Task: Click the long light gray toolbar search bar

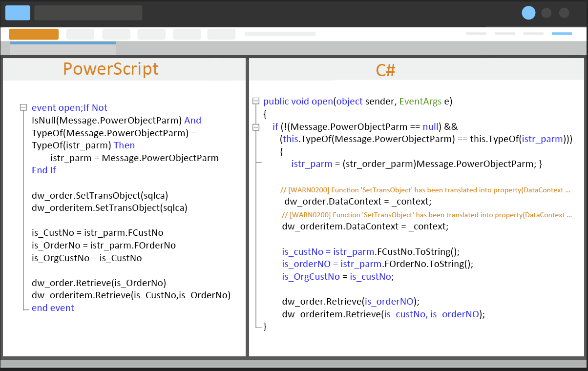Action: tap(280, 34)
